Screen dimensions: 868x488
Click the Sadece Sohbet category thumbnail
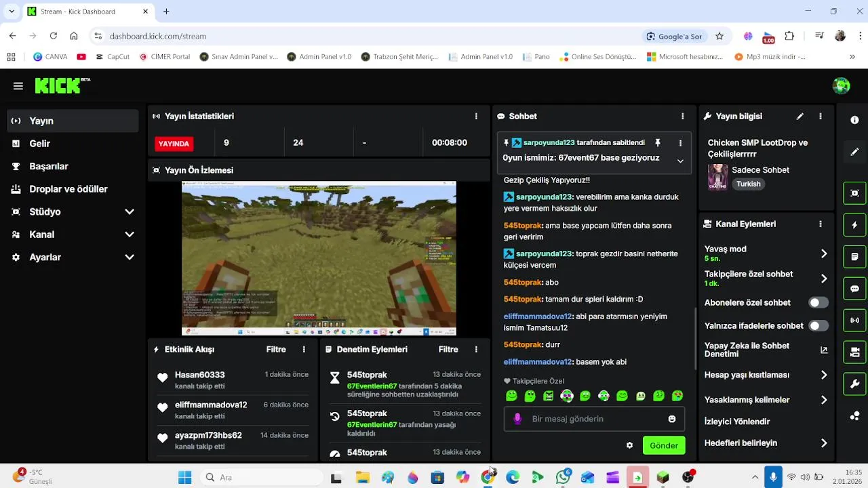pos(717,178)
